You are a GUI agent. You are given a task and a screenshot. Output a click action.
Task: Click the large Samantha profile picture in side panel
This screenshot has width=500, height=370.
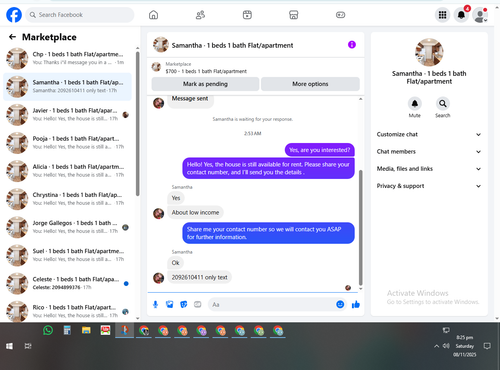(x=429, y=52)
